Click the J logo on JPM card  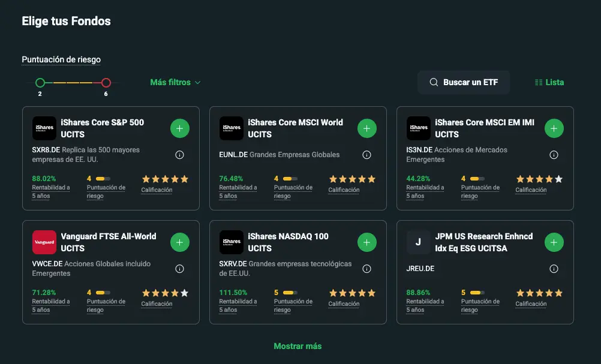(419, 242)
